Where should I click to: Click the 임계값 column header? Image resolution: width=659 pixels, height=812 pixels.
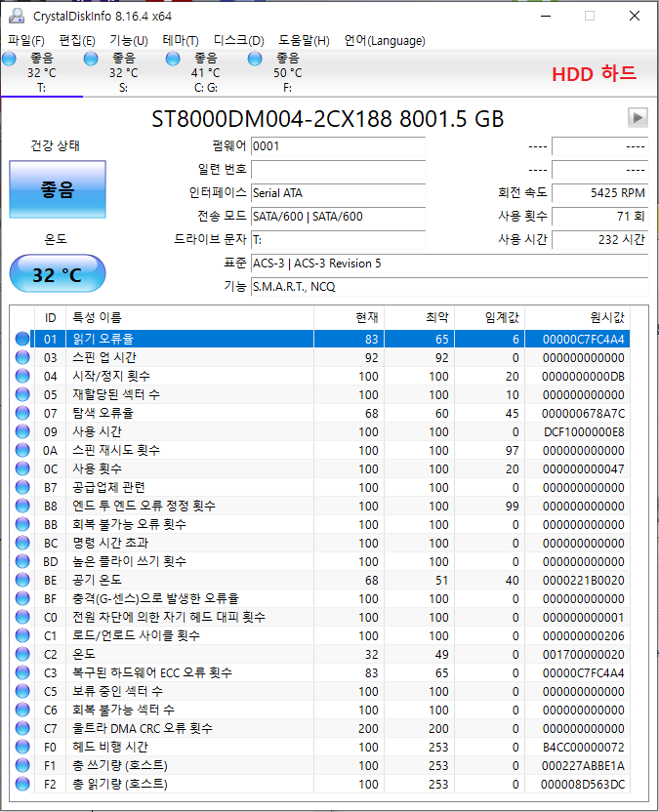click(x=489, y=317)
